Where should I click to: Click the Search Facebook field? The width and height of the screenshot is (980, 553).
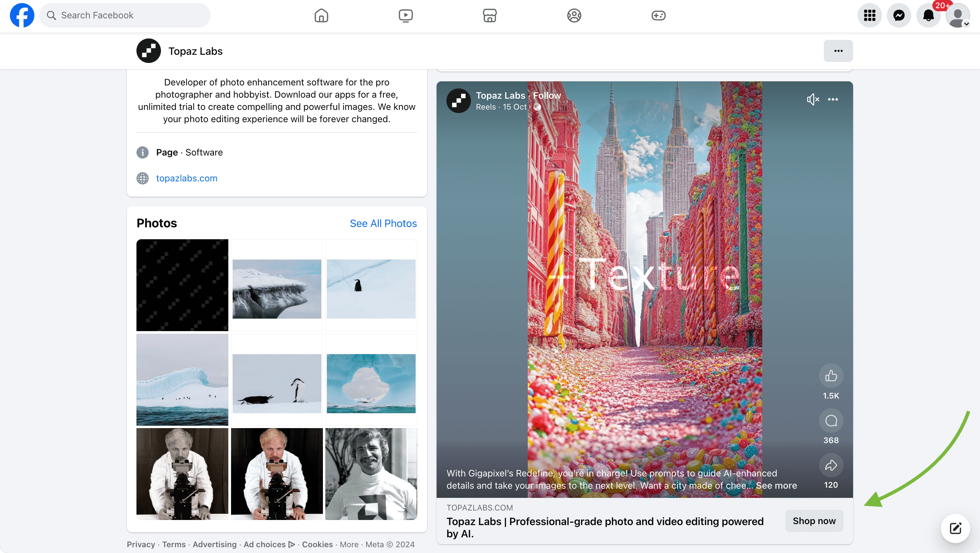click(x=125, y=15)
